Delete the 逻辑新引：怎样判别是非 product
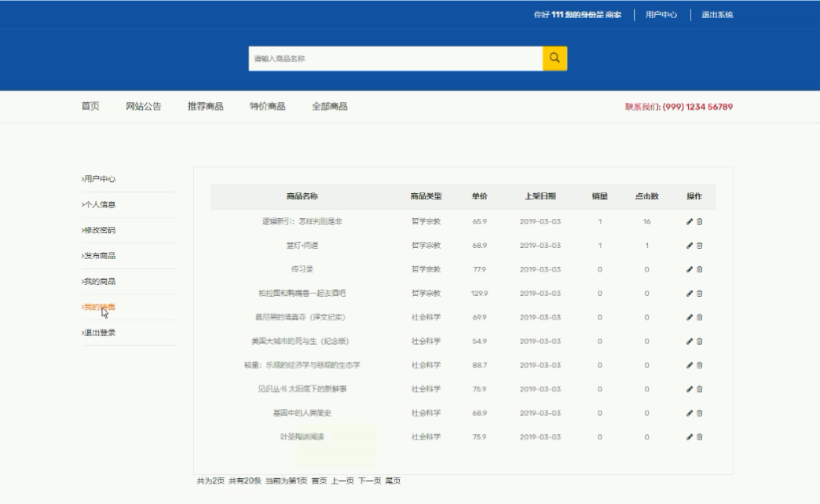The width and height of the screenshot is (820, 504). 700,221
